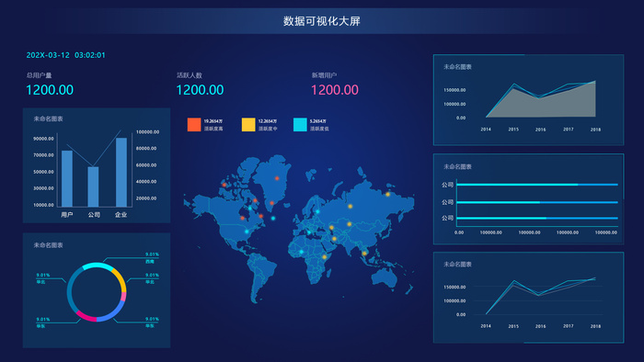Click the bottom 公司 horizontal bar
Image resolution: width=644 pixels, height=362 pixels.
point(537,218)
